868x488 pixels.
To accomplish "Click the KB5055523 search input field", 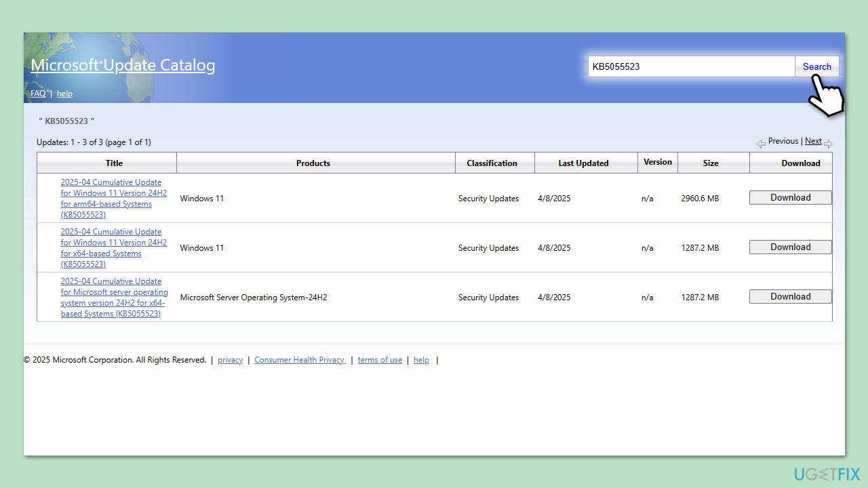I will tap(690, 66).
